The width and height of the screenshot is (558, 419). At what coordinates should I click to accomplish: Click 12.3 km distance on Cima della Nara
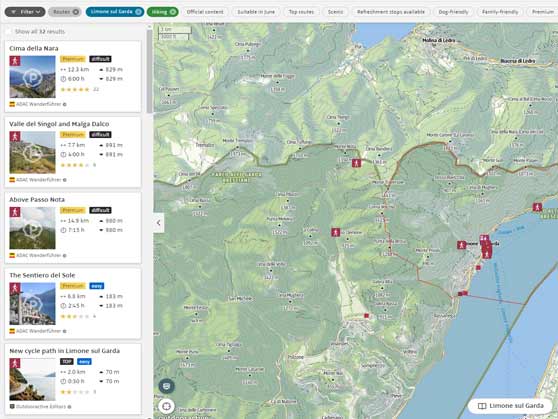(x=78, y=69)
